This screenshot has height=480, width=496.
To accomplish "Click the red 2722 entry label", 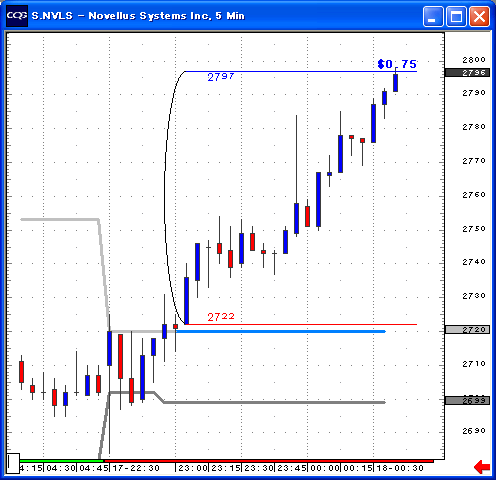I will 221,316.
